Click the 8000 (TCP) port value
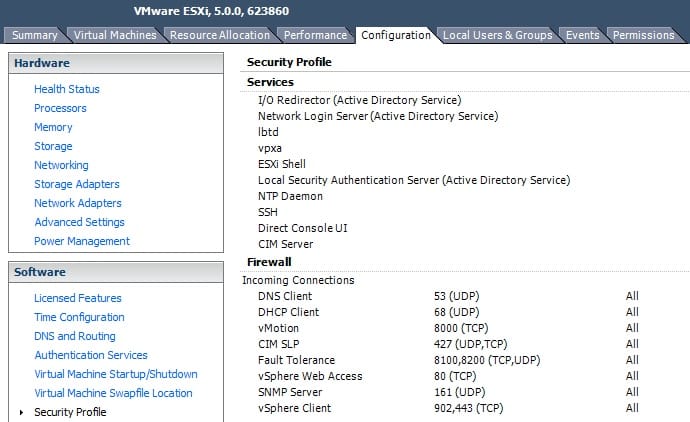The width and height of the screenshot is (690, 422). click(461, 328)
